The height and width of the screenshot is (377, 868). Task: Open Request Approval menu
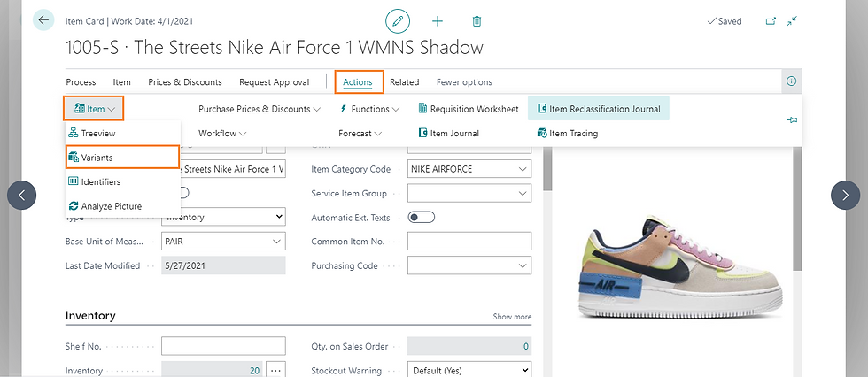(x=274, y=81)
